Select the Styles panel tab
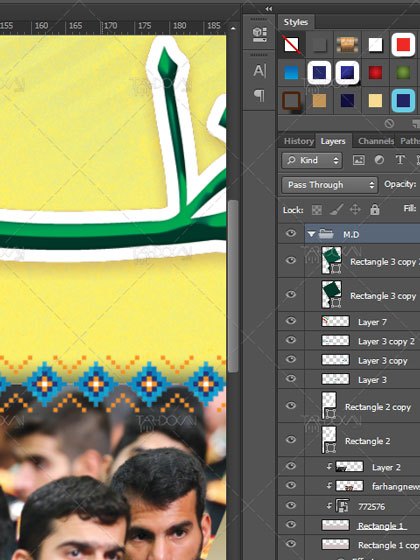The height and width of the screenshot is (560, 420). [x=296, y=22]
